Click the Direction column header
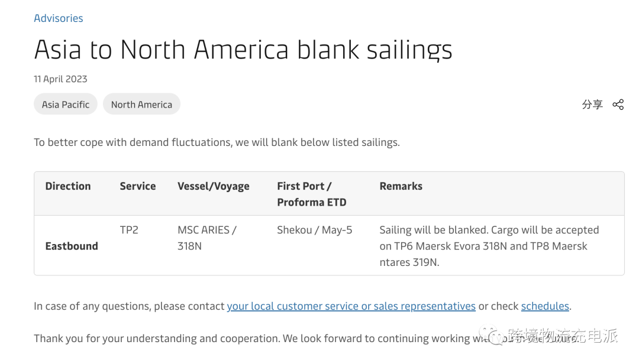This screenshot has width=639, height=364. [68, 186]
